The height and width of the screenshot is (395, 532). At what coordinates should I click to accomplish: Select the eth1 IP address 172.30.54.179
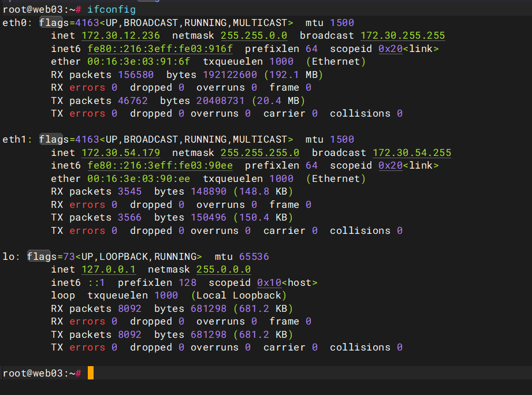point(121,153)
